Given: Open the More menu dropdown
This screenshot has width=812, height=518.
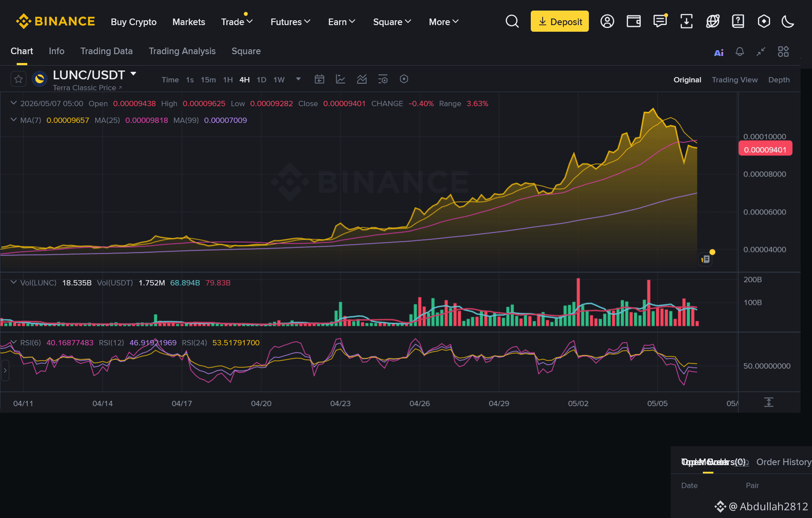Looking at the screenshot, I should tap(444, 22).
